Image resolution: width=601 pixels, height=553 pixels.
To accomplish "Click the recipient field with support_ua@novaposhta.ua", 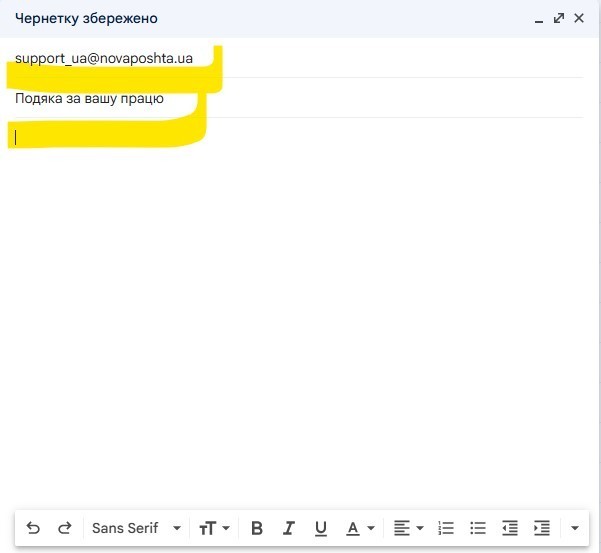I will (x=299, y=58).
